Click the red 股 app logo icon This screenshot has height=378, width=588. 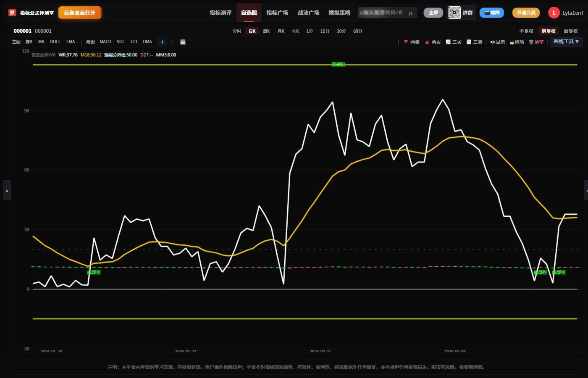click(12, 13)
